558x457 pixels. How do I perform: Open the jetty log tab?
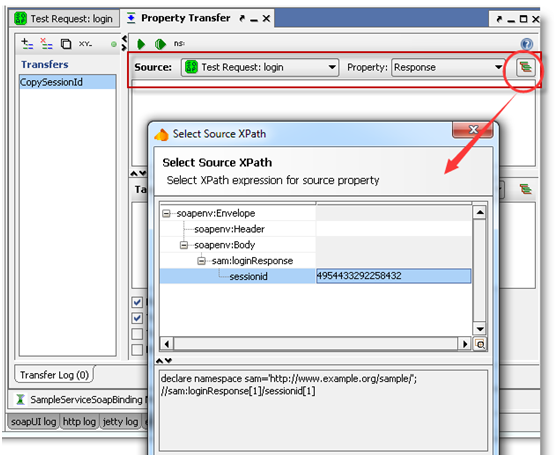tap(120, 422)
